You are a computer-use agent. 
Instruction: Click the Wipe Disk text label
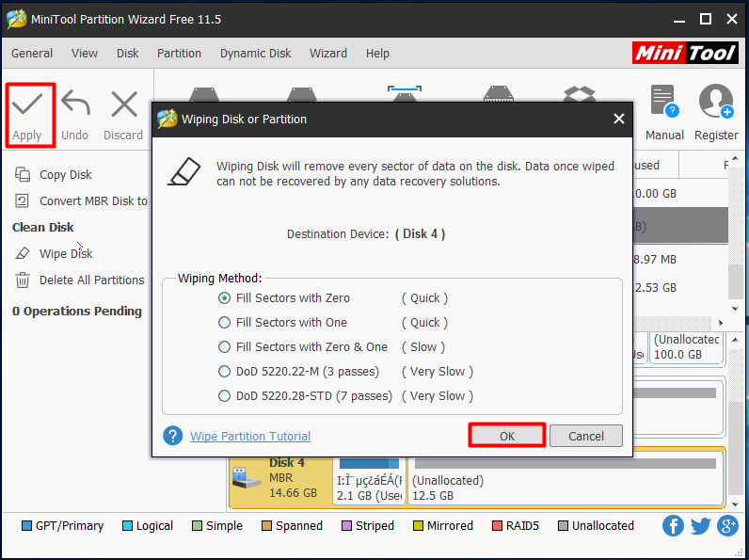[66, 253]
